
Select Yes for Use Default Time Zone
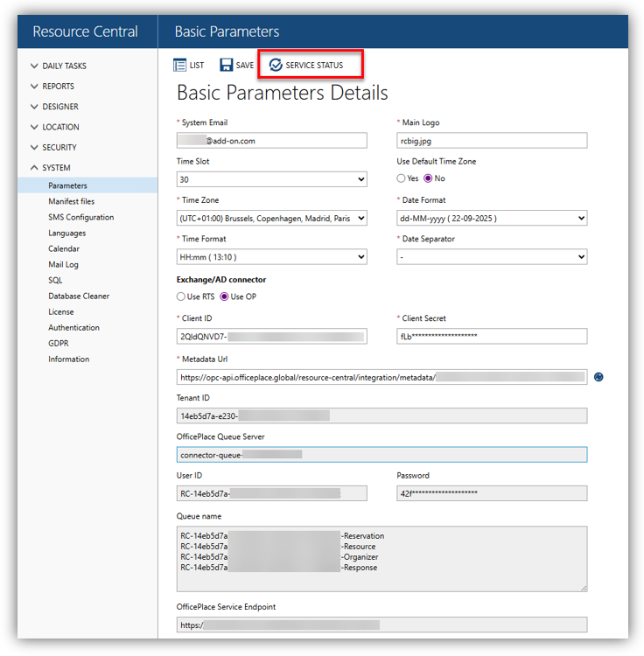click(x=401, y=178)
